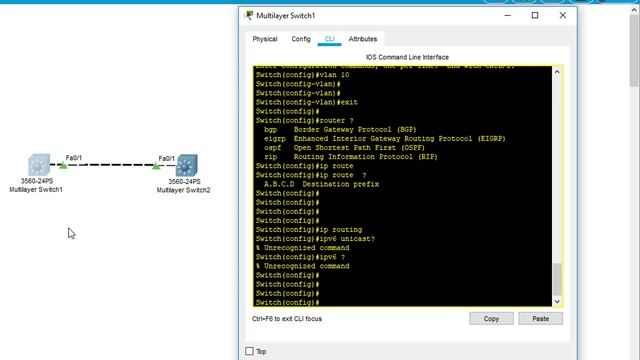Screen dimensions: 640x360
Task: Click the 'router ?' command line
Action: (x=304, y=121)
